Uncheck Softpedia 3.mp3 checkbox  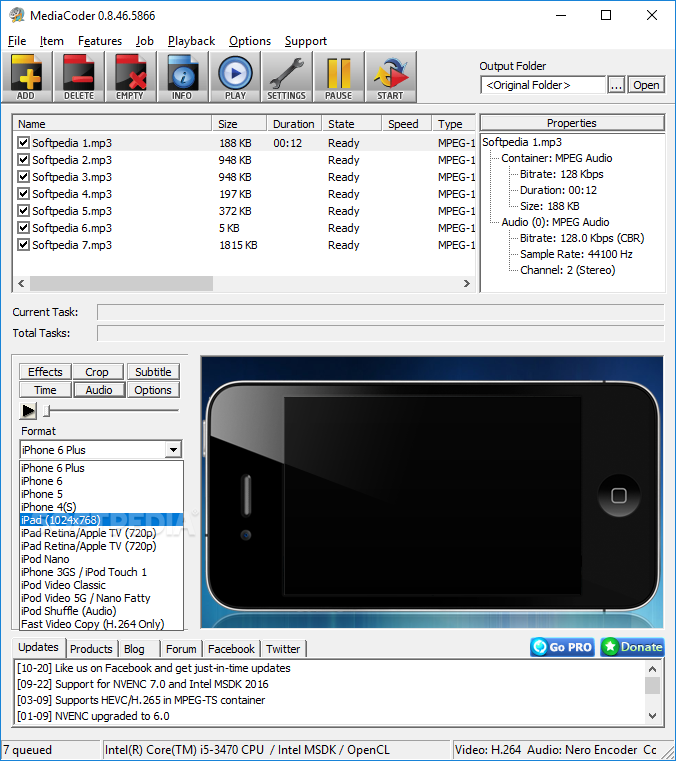23,177
